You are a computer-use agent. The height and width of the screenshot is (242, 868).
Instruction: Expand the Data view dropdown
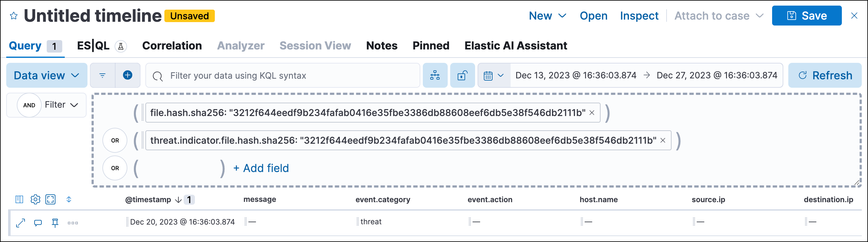[x=46, y=75]
